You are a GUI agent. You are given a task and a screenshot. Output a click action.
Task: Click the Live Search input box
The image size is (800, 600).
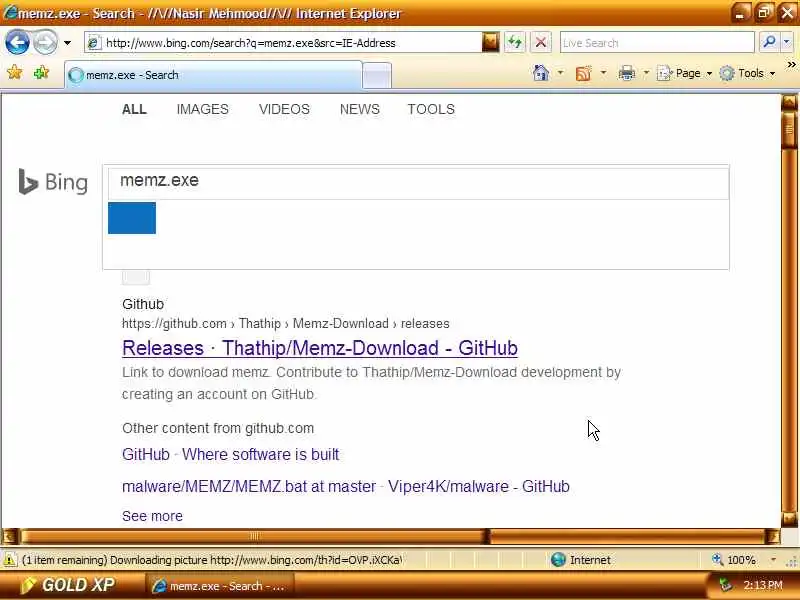click(657, 43)
